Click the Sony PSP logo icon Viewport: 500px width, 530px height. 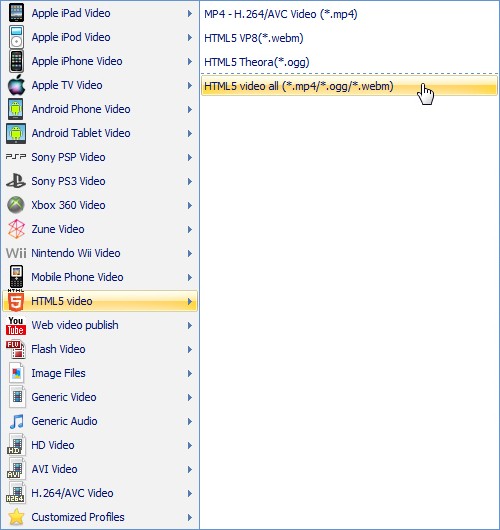coord(16,156)
